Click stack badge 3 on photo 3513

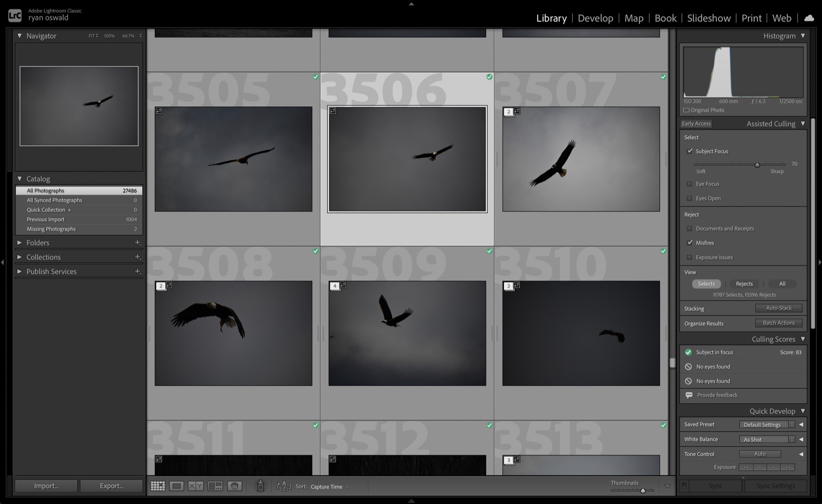click(508, 460)
